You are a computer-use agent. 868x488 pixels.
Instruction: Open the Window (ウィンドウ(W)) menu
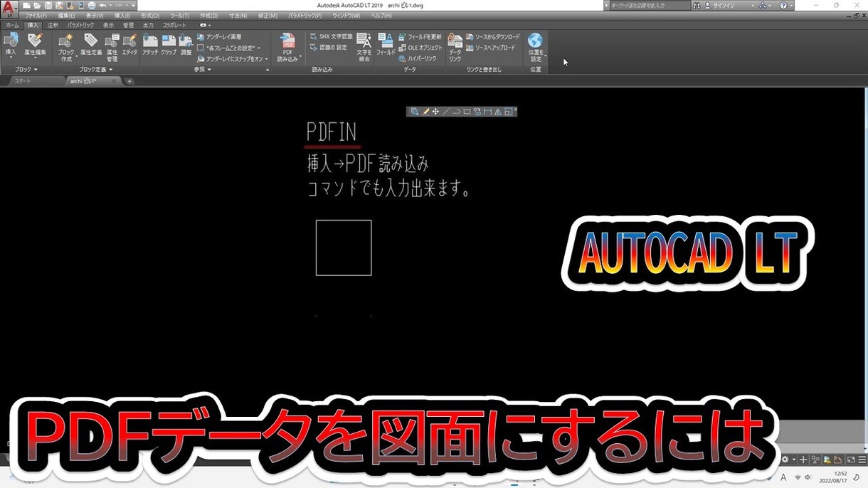[x=346, y=16]
